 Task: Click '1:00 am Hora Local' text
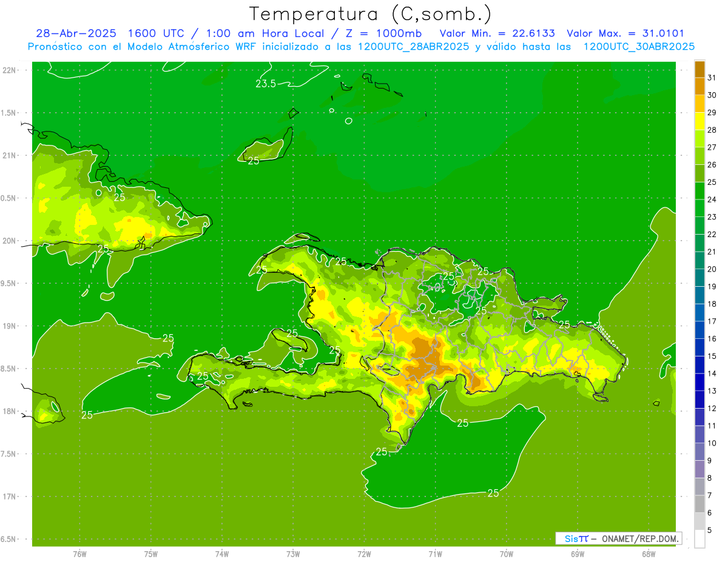pos(265,34)
